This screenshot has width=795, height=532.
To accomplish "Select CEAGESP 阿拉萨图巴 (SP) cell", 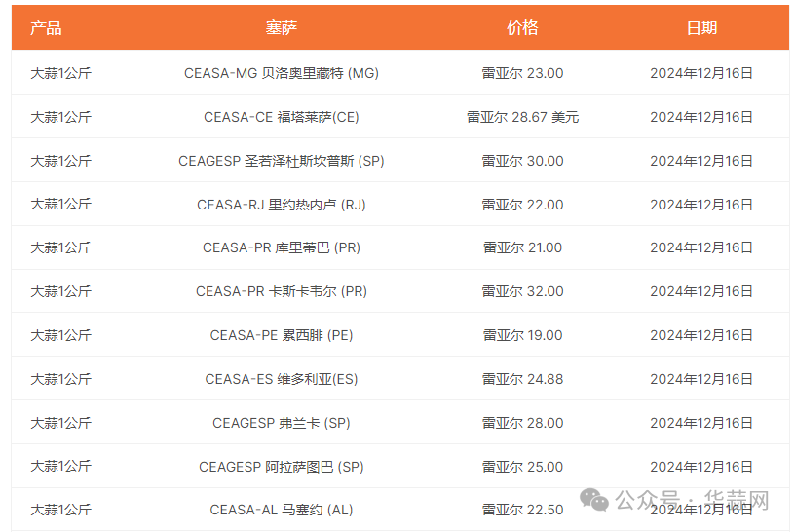I will click(282, 467).
